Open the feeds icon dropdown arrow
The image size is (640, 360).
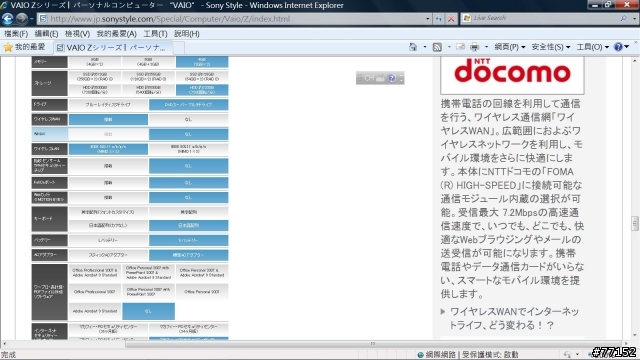click(x=449, y=47)
